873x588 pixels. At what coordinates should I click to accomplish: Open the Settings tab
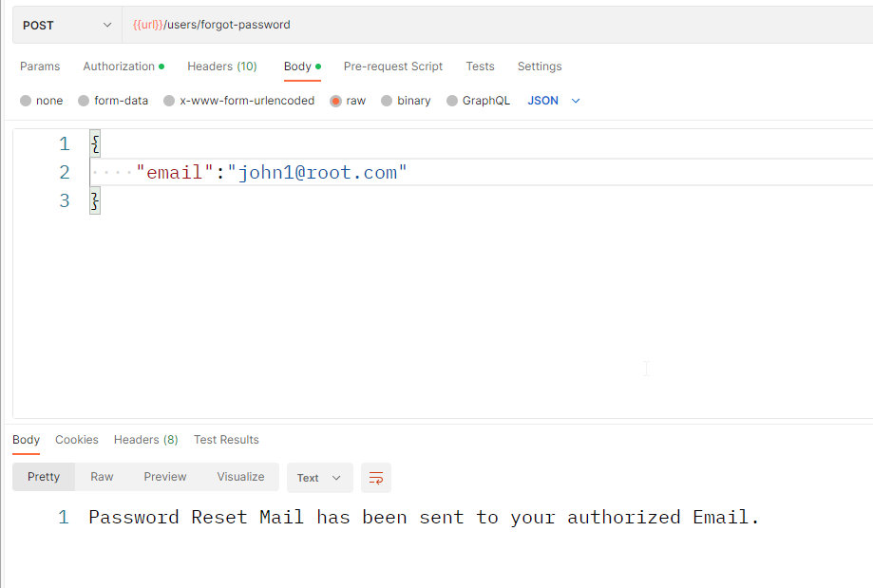(539, 66)
